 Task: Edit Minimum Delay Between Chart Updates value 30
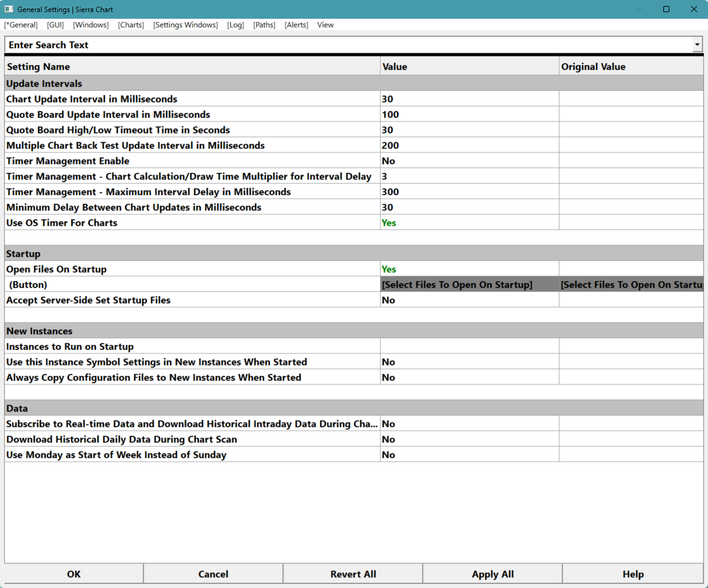coord(469,207)
